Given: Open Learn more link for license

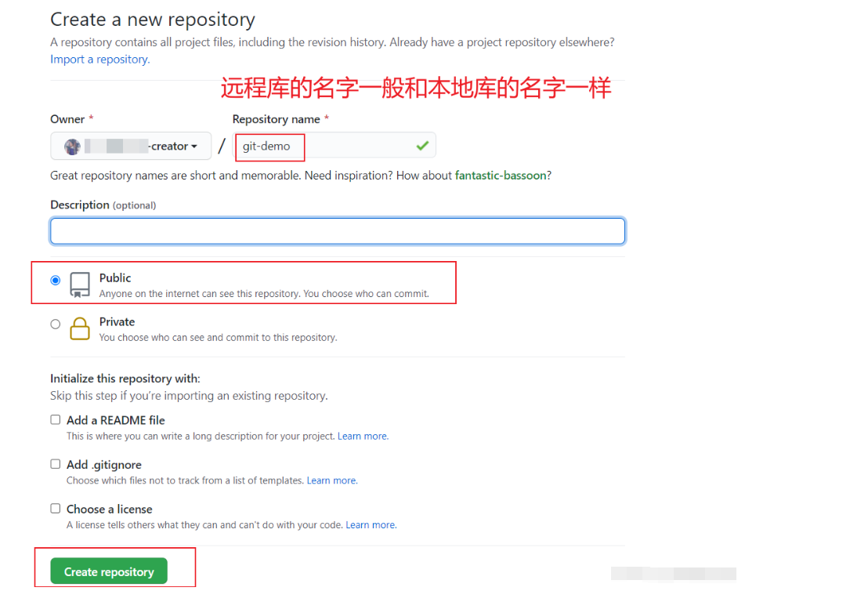Looking at the screenshot, I should (x=371, y=525).
